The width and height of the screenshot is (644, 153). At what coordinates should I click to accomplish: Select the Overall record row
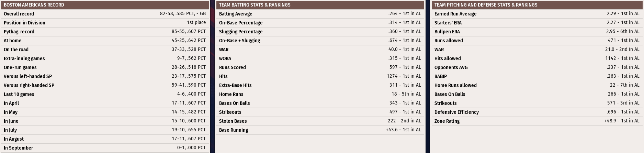pyautogui.click(x=104, y=14)
